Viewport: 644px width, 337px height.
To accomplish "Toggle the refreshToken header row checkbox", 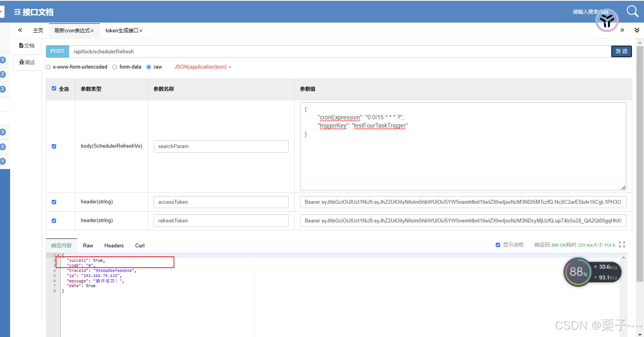I will [54, 221].
